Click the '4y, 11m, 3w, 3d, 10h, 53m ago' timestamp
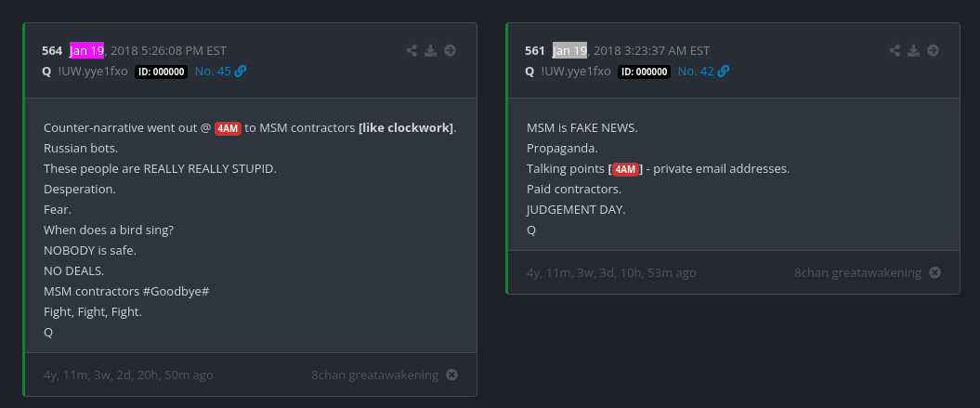Viewport: 980px width, 408px height. (611, 273)
